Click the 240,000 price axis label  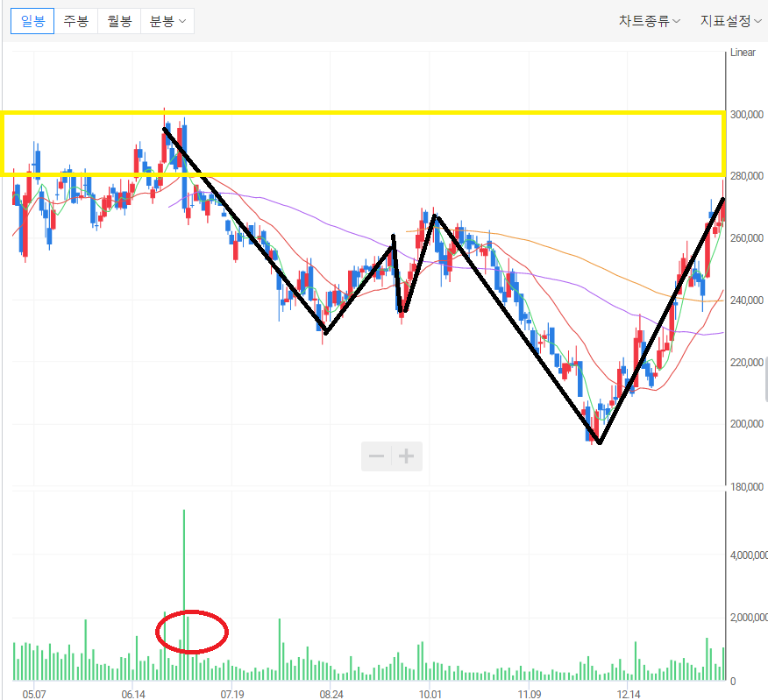pyautogui.click(x=746, y=301)
